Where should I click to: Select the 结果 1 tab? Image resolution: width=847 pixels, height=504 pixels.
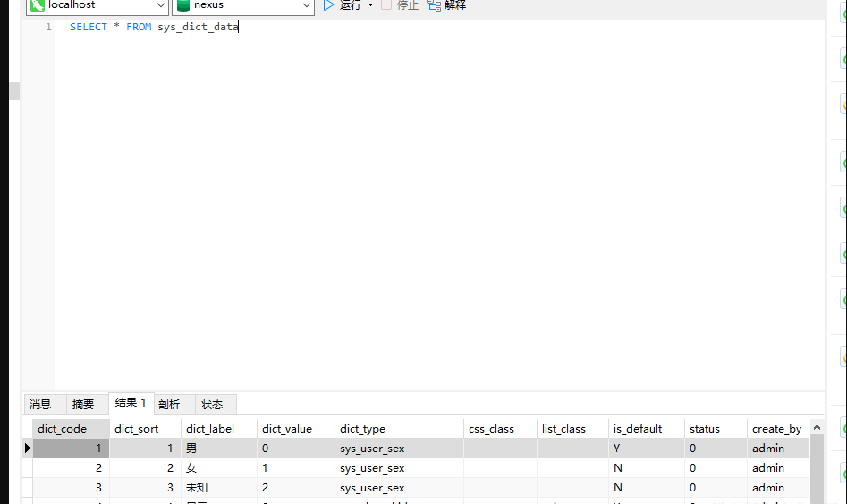coord(131,403)
